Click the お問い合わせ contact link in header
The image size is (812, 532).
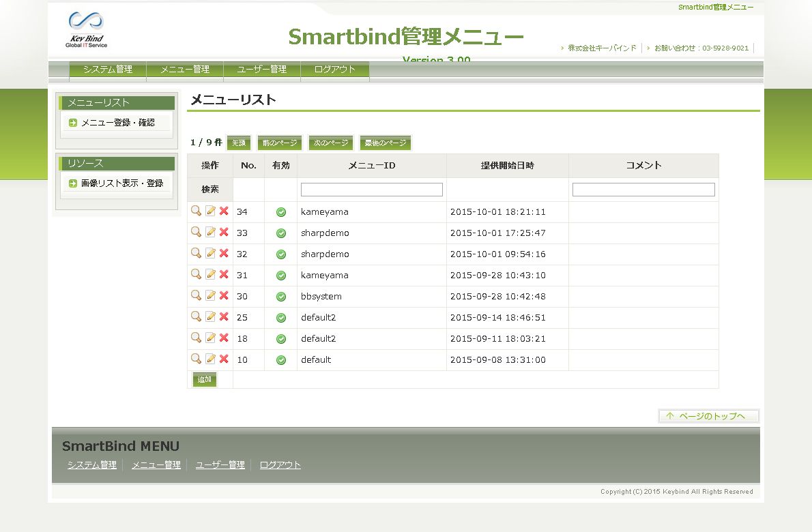click(x=701, y=48)
